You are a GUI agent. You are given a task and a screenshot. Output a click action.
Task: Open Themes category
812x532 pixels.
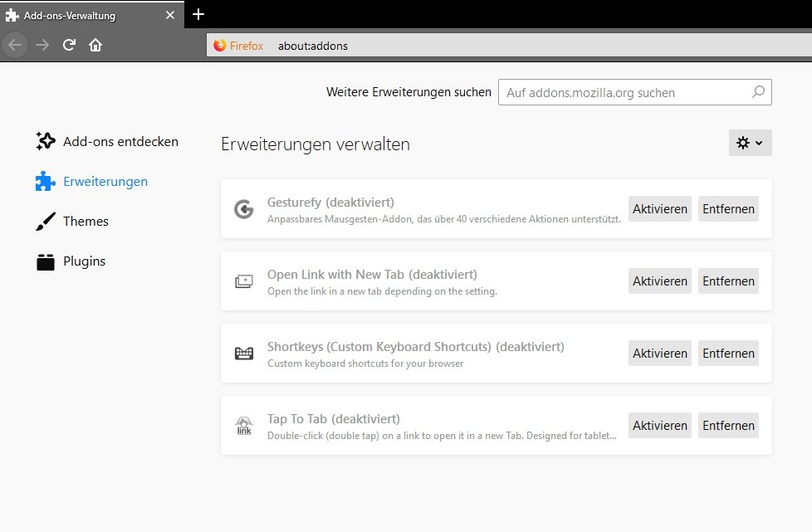tap(72, 222)
